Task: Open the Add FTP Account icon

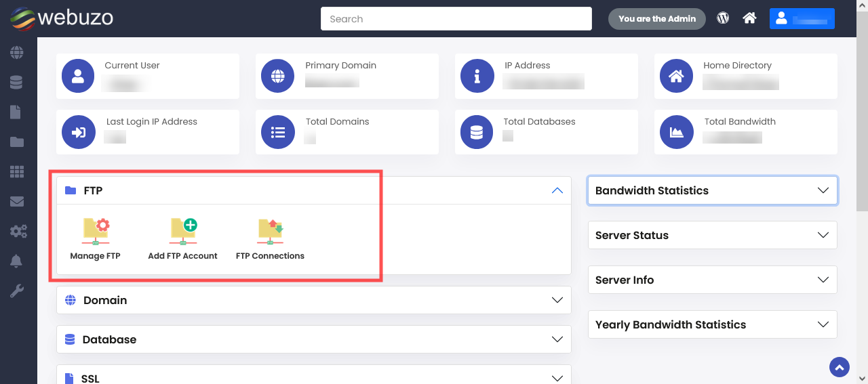Action: click(183, 239)
